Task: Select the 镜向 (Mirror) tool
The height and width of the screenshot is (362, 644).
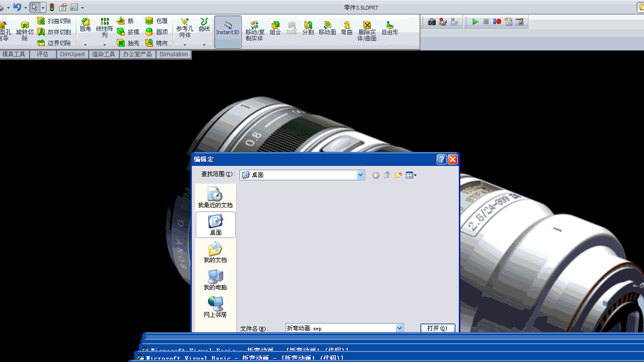Action: pos(157,43)
